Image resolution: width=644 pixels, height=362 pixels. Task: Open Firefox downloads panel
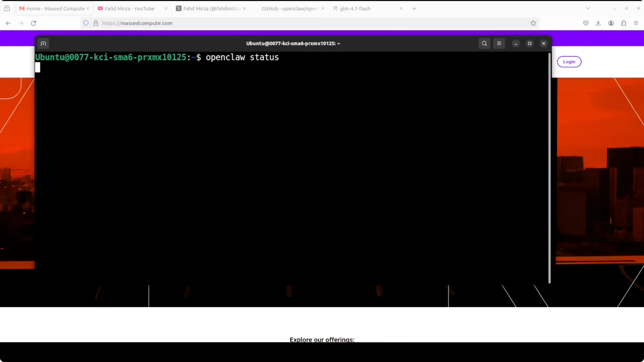click(598, 23)
